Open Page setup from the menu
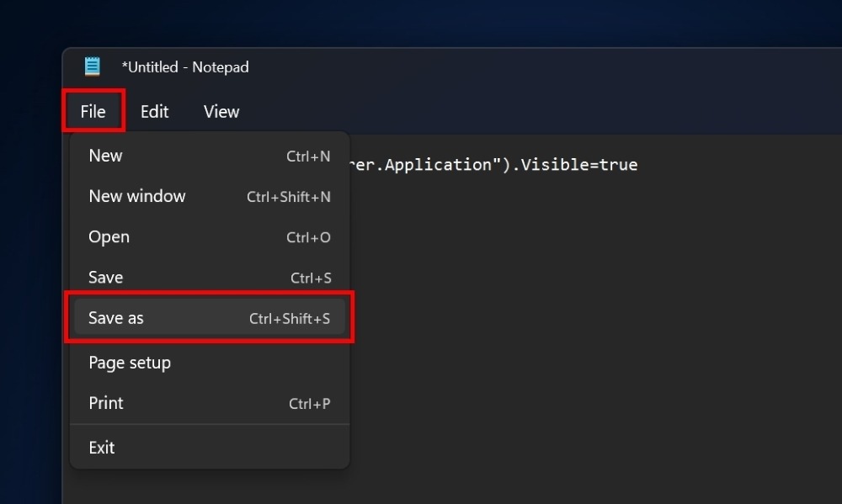Image resolution: width=842 pixels, height=504 pixels. click(x=130, y=363)
